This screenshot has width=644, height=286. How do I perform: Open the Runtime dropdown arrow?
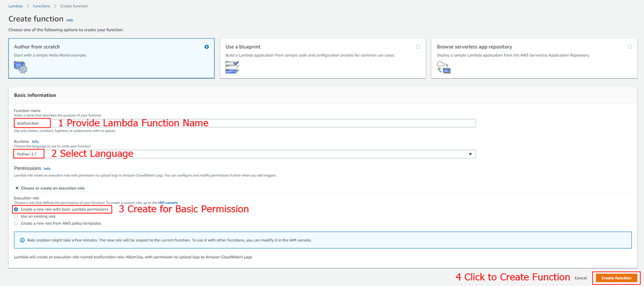(470, 154)
